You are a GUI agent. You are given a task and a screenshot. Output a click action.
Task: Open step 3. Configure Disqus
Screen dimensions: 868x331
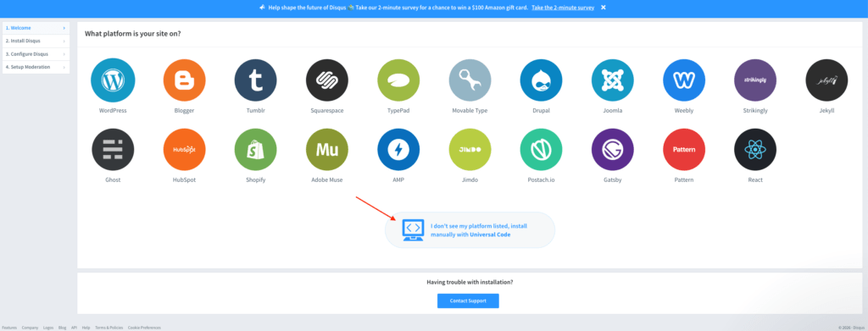pyautogui.click(x=36, y=54)
